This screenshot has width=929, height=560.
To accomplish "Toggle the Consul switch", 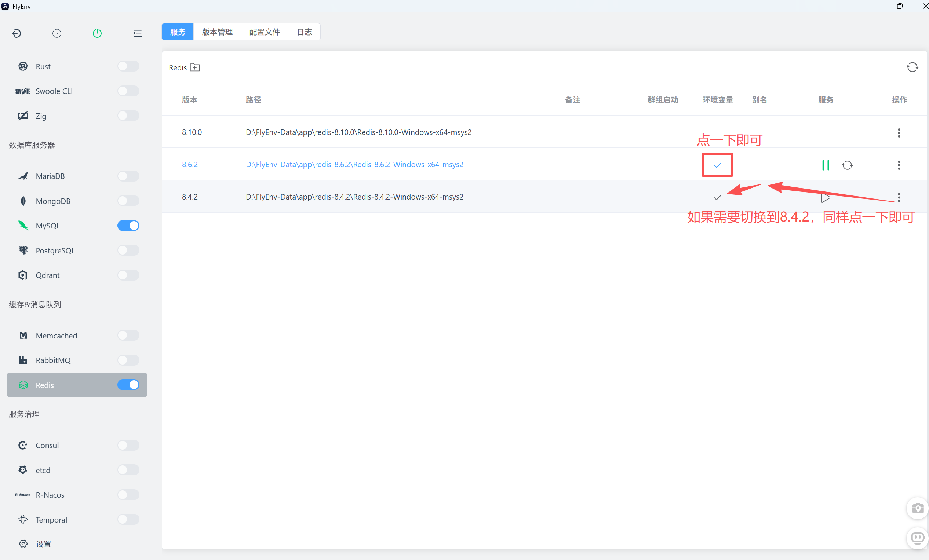I will coord(128,445).
